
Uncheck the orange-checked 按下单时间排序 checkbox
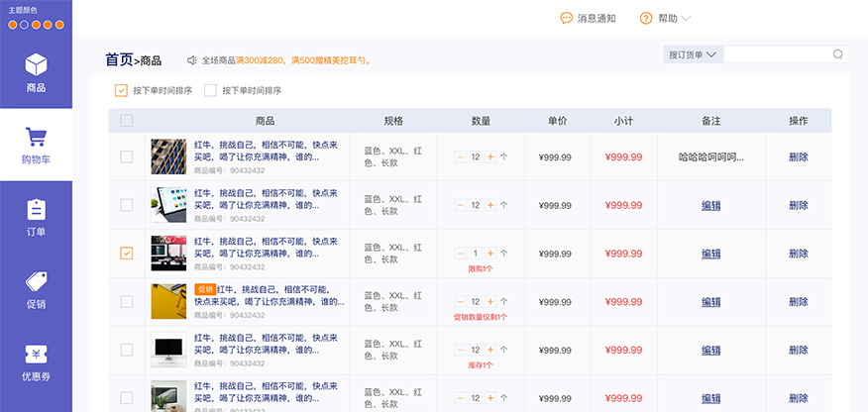tap(122, 90)
